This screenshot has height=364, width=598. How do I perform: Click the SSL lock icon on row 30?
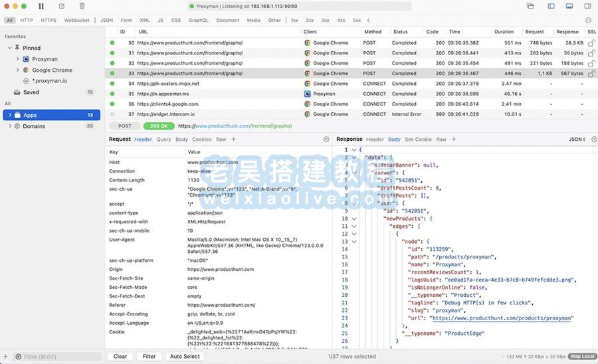click(x=591, y=43)
